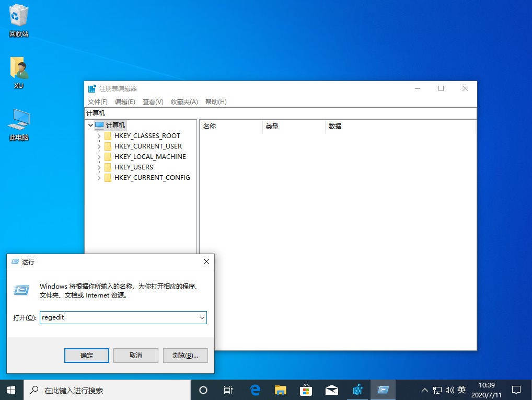Open Microsoft Store from the taskbar
Viewport: 532px width, 400px height.
[x=306, y=389]
